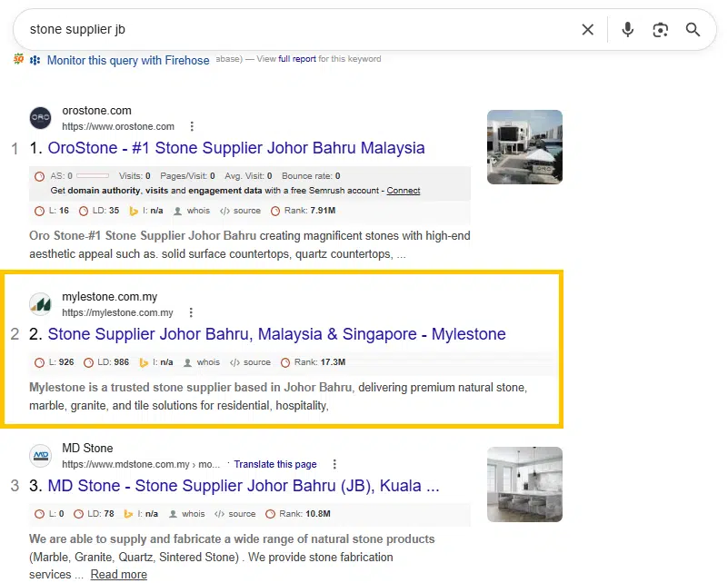Open the OroStone #1 Stone Supplier result title
728x583 pixels.
pyautogui.click(x=236, y=148)
